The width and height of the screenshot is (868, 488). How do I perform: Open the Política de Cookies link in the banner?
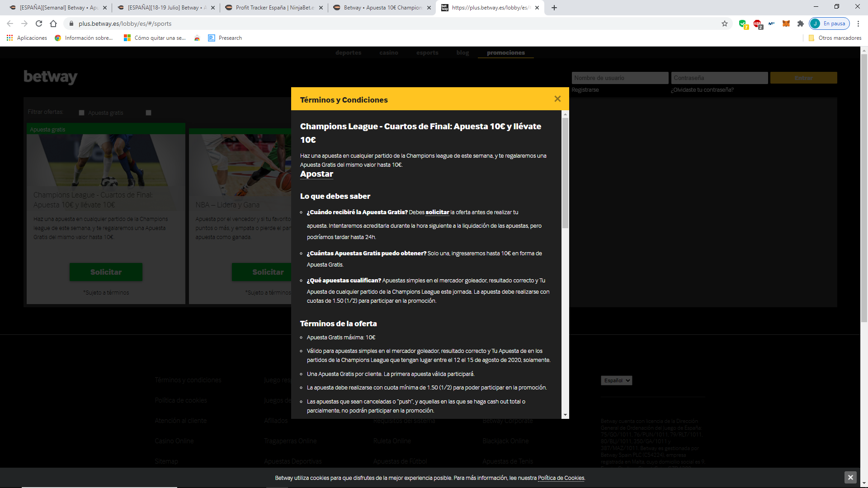(561, 478)
